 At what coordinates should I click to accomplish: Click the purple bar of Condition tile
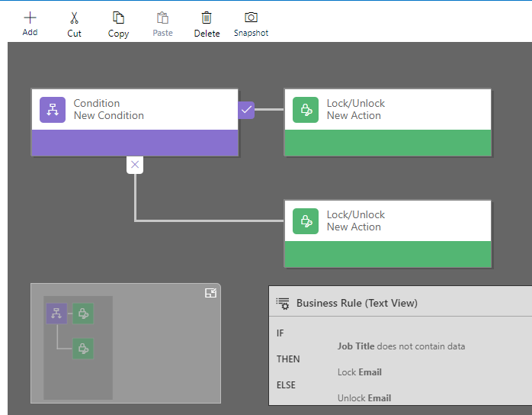click(x=134, y=143)
